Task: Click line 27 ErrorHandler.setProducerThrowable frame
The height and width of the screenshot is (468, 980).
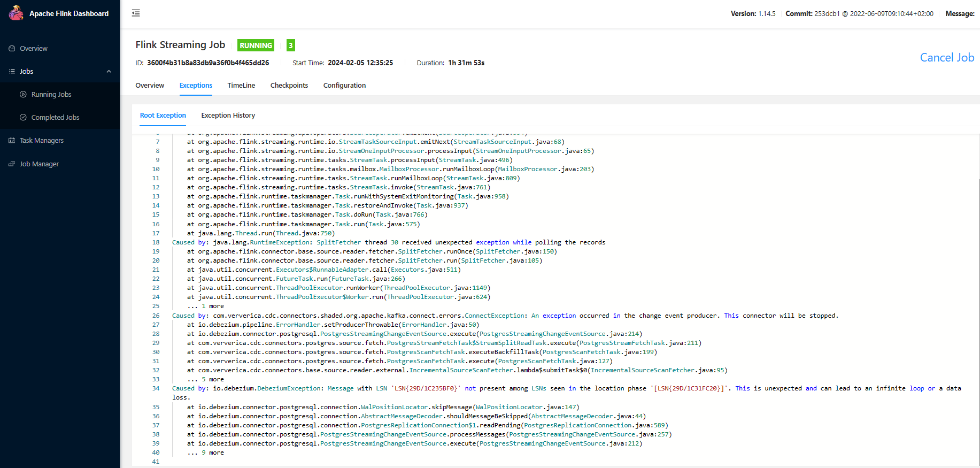Action: 333,325
